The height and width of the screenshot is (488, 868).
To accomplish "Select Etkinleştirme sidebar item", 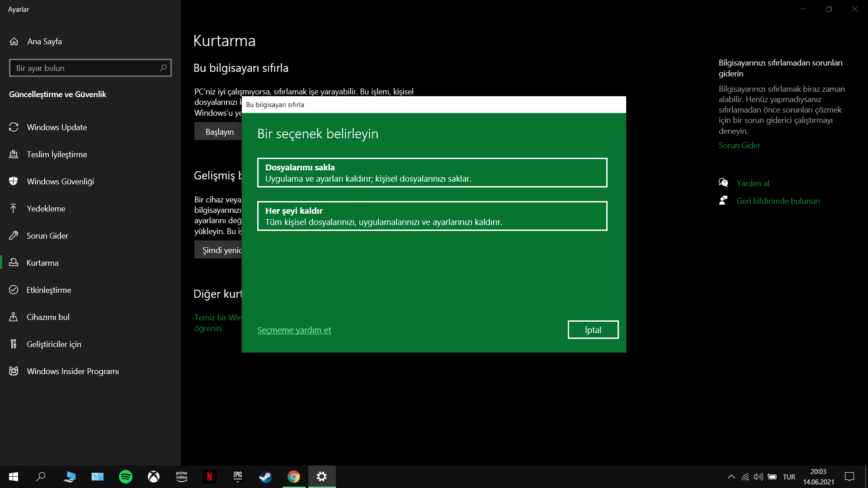I will tap(48, 290).
